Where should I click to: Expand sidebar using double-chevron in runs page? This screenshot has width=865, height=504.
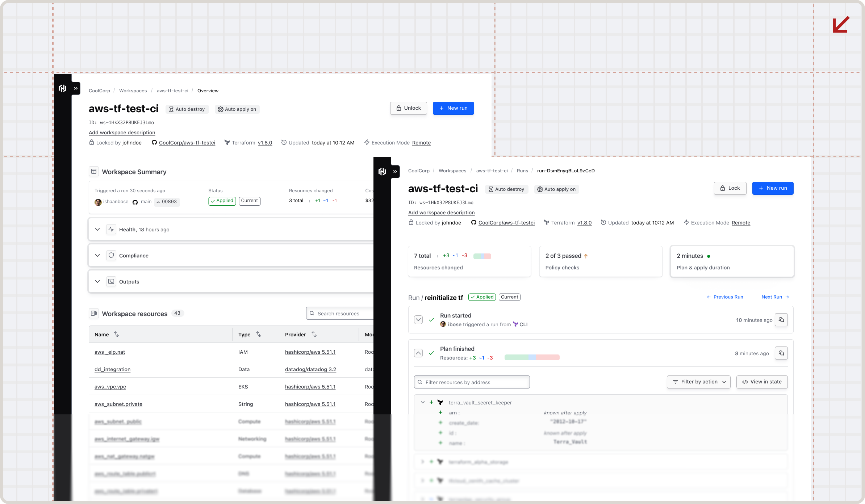point(395,172)
